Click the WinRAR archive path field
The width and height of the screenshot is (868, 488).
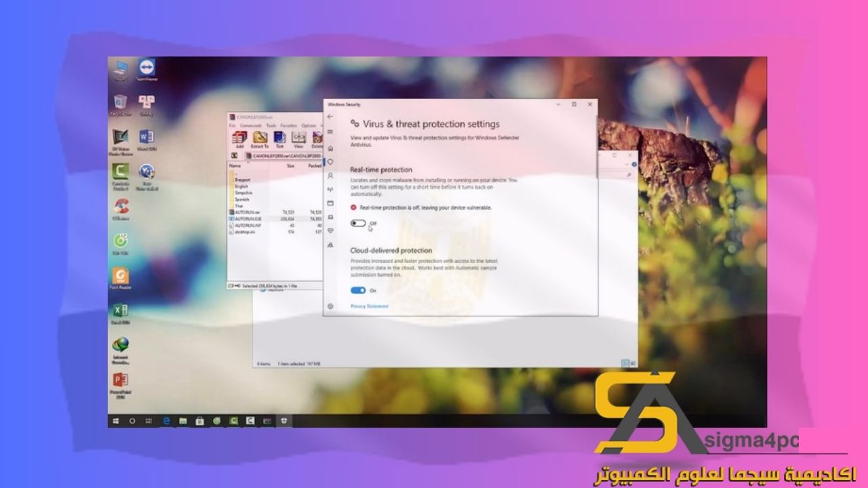[x=283, y=155]
